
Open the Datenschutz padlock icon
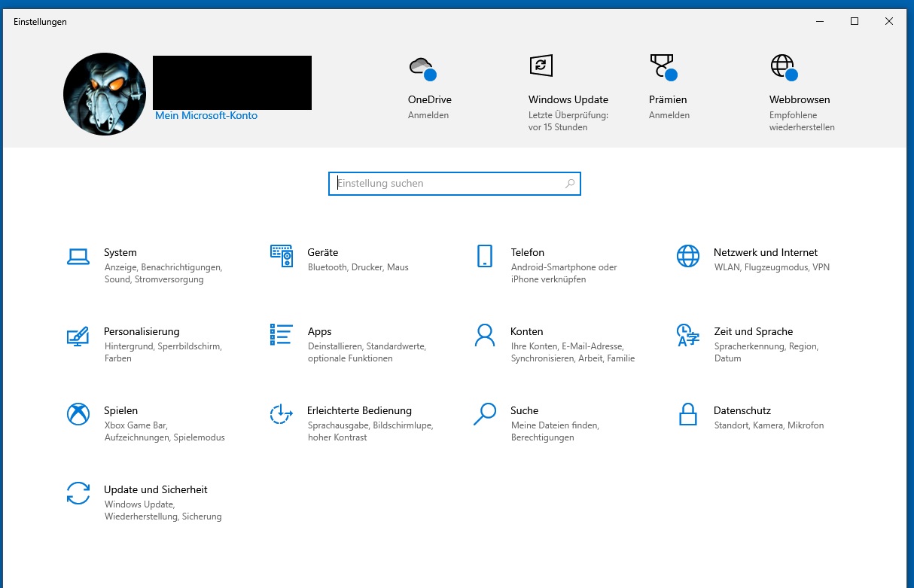point(687,414)
